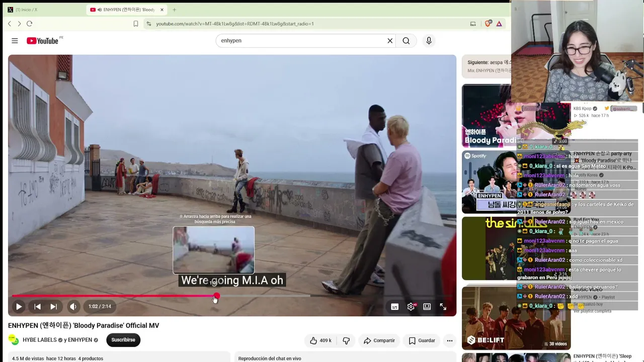This screenshot has width=644, height=362.
Task: Dislike the video
Action: point(346,340)
